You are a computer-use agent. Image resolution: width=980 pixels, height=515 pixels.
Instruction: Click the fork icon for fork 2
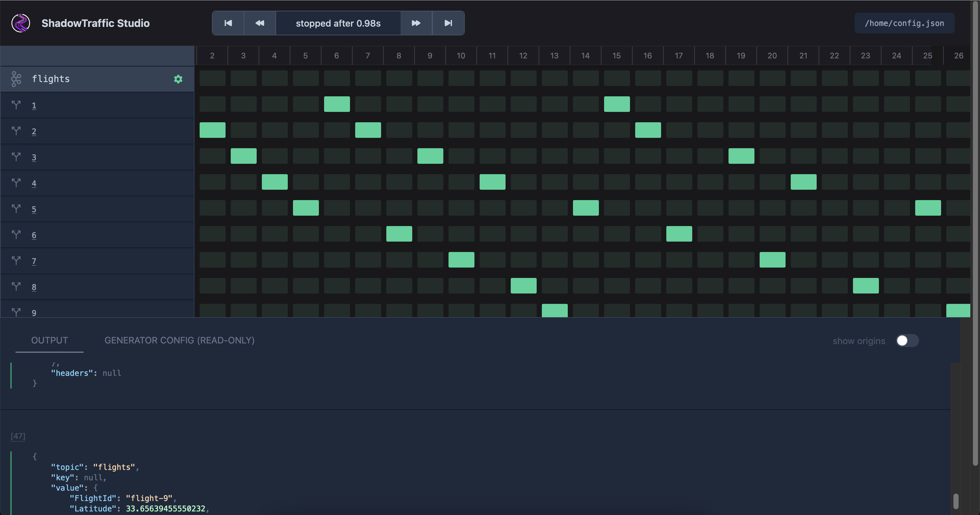[x=16, y=131]
